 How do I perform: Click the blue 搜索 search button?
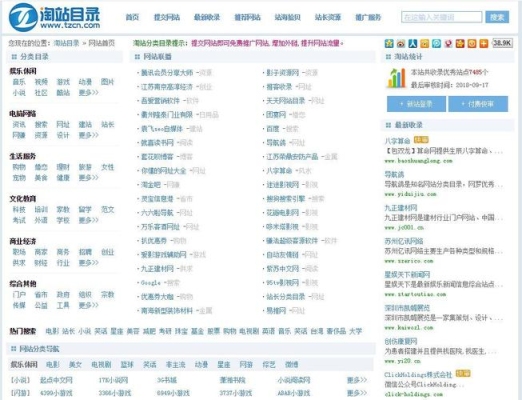coord(497,17)
